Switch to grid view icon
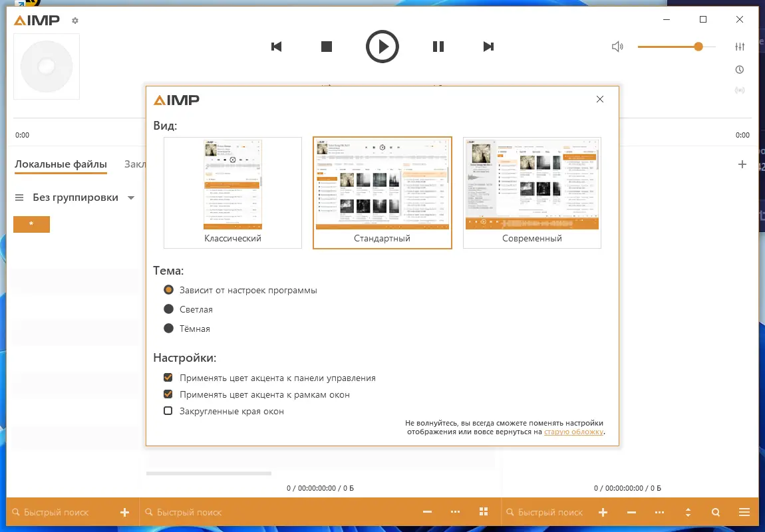Screen dimensions: 765x532 484,511
